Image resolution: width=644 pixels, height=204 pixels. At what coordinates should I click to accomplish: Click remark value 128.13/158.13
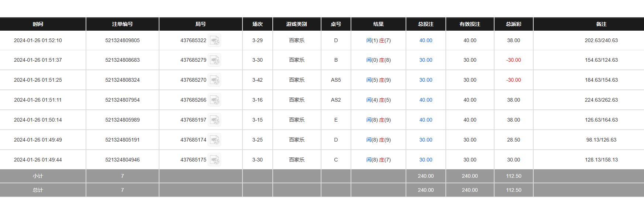pos(601,160)
